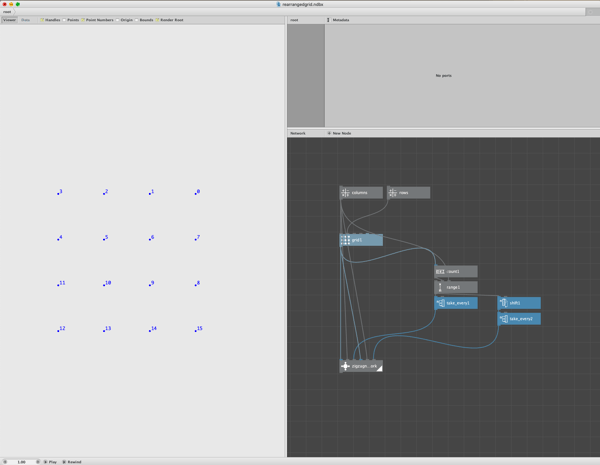The width and height of the screenshot is (600, 465).
Task: Click the 'grid1' node label
Action: (357, 240)
